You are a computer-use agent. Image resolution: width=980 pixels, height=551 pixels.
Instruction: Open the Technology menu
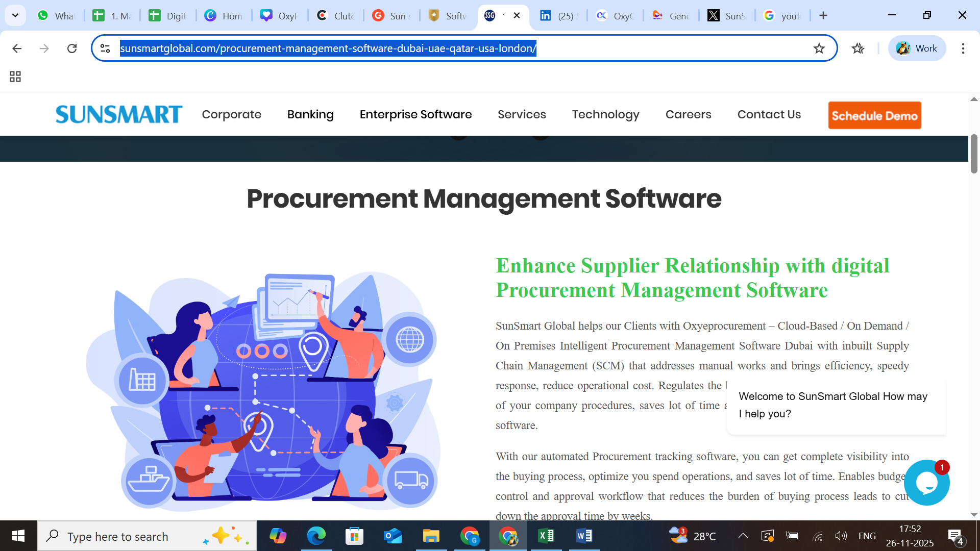(605, 114)
